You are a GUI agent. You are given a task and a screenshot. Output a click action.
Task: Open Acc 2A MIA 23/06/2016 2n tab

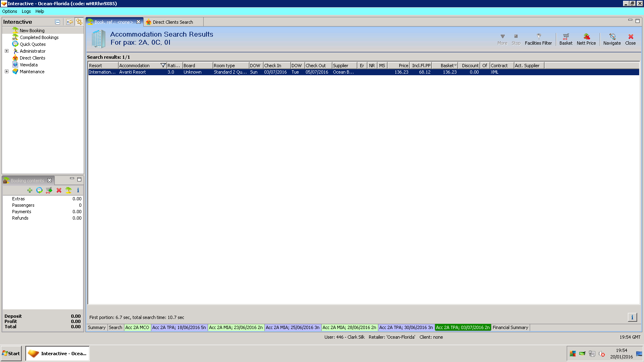coord(236,327)
